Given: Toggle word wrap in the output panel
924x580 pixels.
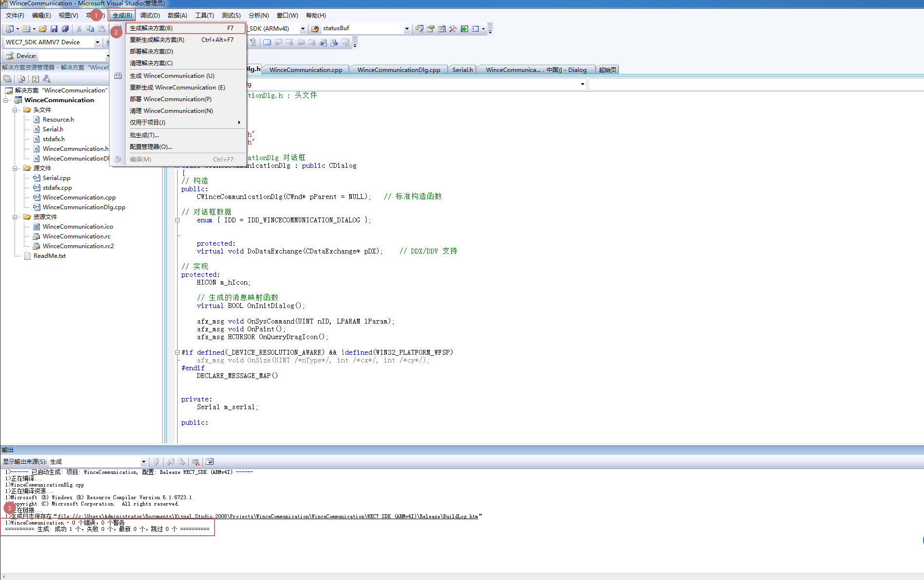Looking at the screenshot, I should [210, 462].
